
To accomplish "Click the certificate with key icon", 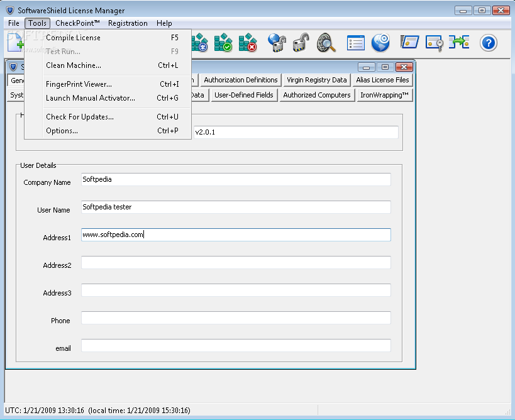I will [x=435, y=43].
